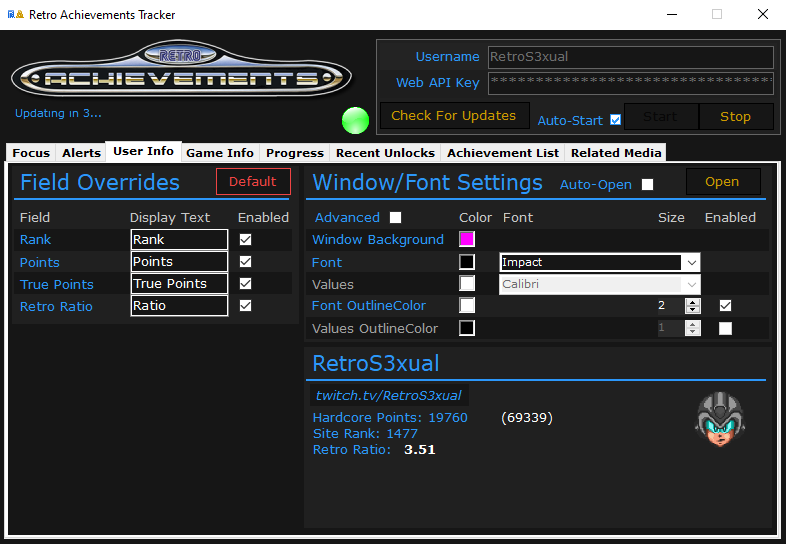
Task: Switch to the Recent Unlocks tab
Action: click(x=385, y=153)
